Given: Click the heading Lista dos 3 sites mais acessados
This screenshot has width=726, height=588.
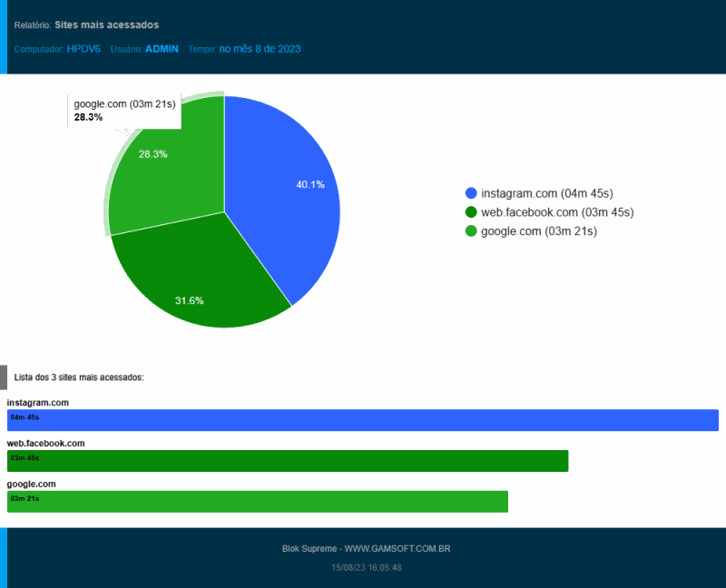Looking at the screenshot, I should coord(79,377).
